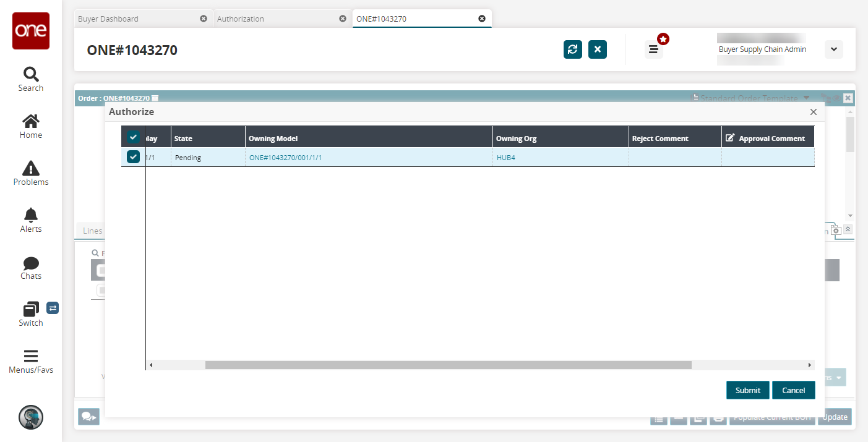868x442 pixels.
Task: Close the Order panel with X icon
Action: click(x=848, y=98)
